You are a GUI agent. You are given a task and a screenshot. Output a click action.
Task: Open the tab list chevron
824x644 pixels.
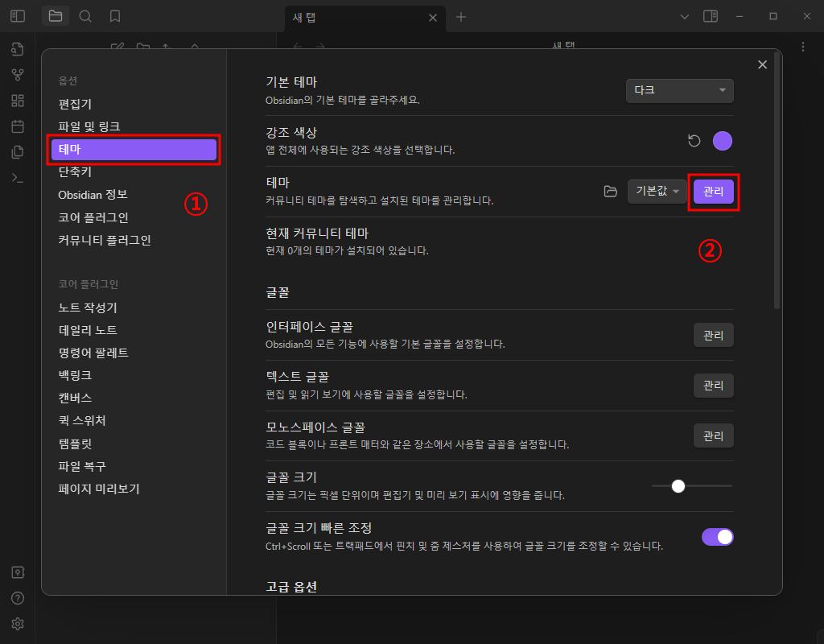pyautogui.click(x=685, y=17)
